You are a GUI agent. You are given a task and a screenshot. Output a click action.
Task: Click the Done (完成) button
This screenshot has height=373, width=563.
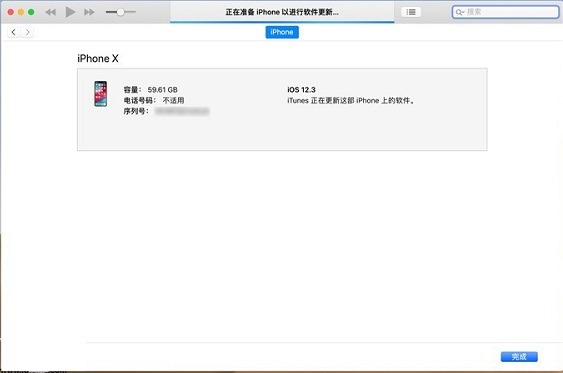point(519,357)
